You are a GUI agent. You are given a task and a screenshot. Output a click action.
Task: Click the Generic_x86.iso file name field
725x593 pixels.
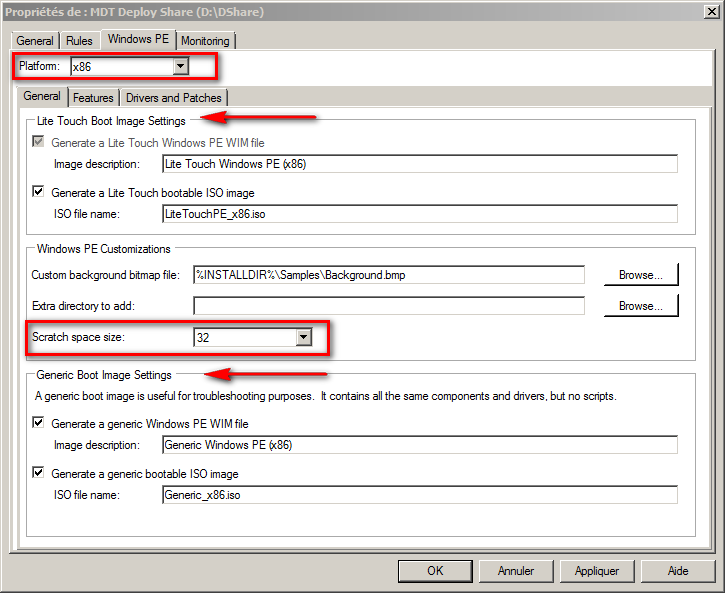pos(419,494)
